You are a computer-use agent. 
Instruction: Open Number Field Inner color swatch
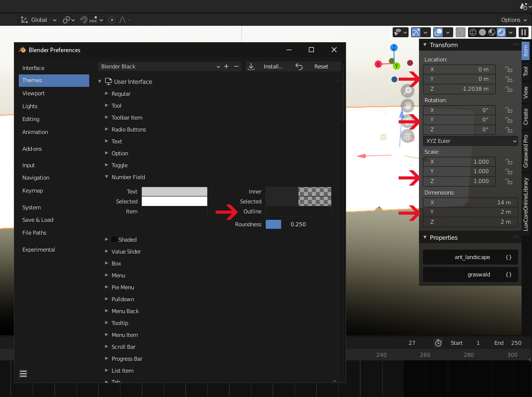pyautogui.click(x=298, y=192)
